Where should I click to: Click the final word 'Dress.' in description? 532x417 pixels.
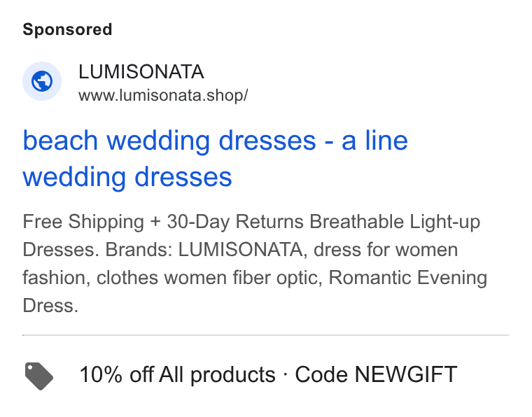pyautogui.click(x=50, y=306)
